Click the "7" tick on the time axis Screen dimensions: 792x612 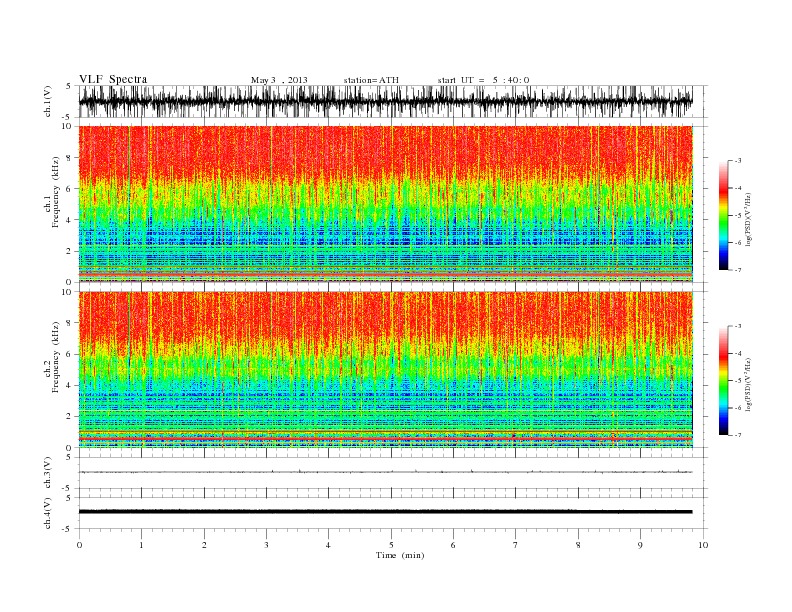coord(515,545)
